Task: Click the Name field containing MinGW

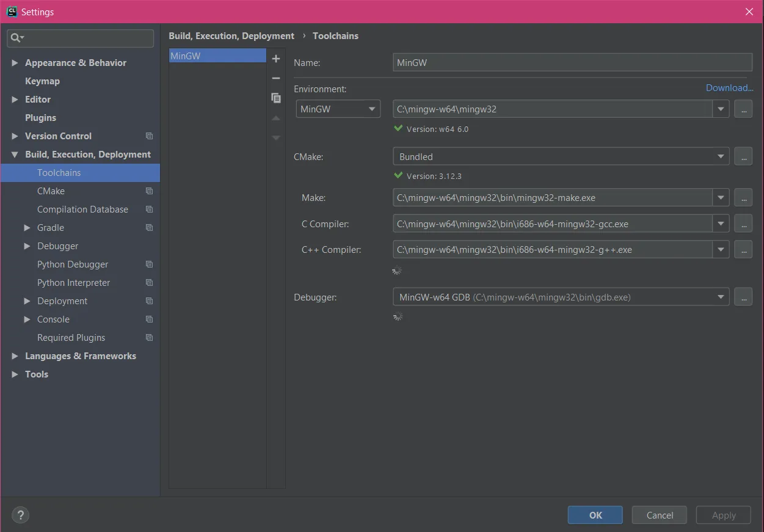Action: coord(572,62)
